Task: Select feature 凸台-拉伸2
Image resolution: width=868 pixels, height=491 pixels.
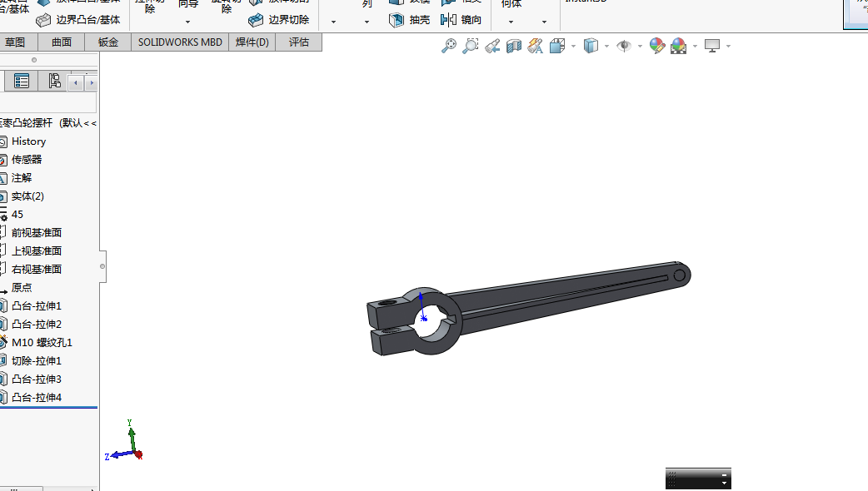Action: click(37, 324)
